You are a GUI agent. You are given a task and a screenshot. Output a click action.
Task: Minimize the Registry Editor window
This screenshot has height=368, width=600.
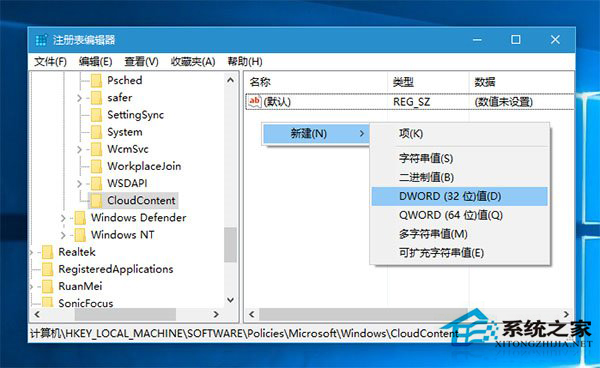point(477,40)
